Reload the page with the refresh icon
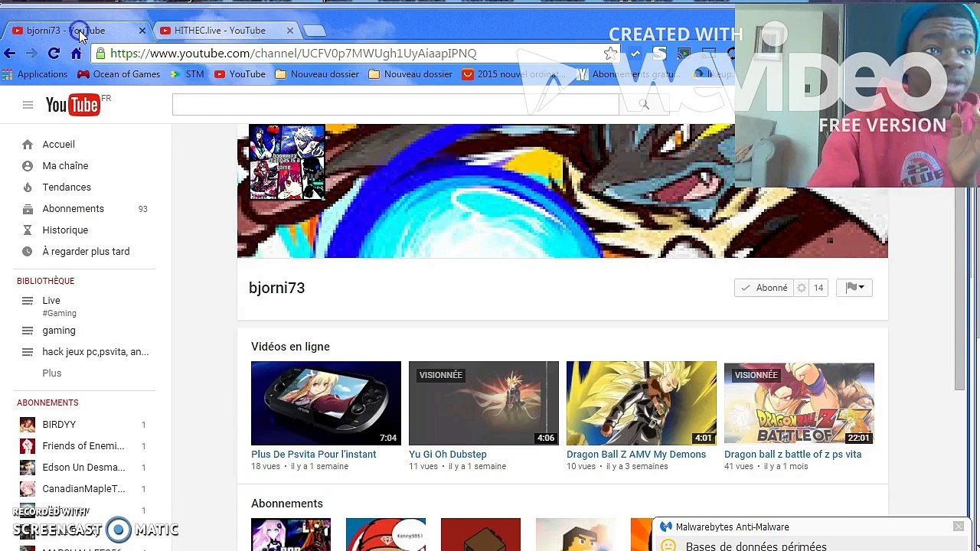980x551 pixels. [x=54, y=54]
